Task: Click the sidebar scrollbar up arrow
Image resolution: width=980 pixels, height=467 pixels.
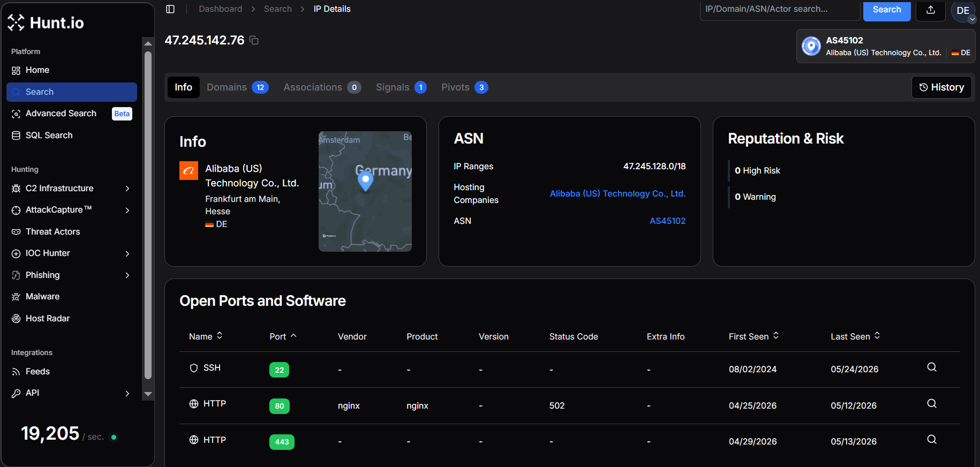Action: (x=148, y=43)
